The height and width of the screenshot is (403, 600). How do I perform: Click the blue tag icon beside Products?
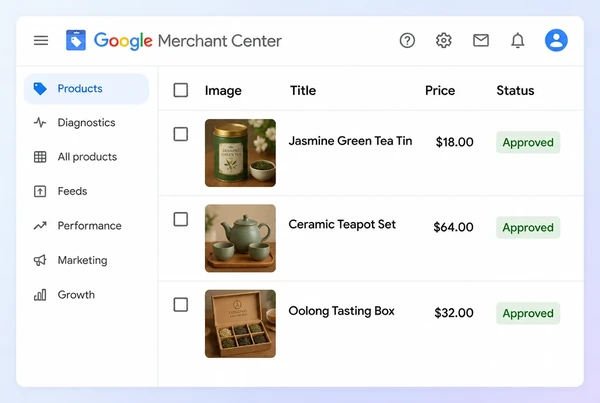tap(40, 89)
